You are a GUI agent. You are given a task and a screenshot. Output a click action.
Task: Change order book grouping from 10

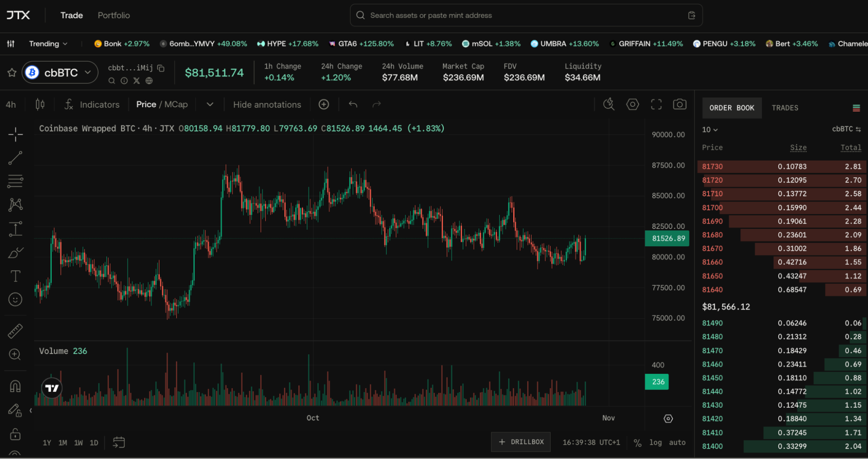pos(710,129)
